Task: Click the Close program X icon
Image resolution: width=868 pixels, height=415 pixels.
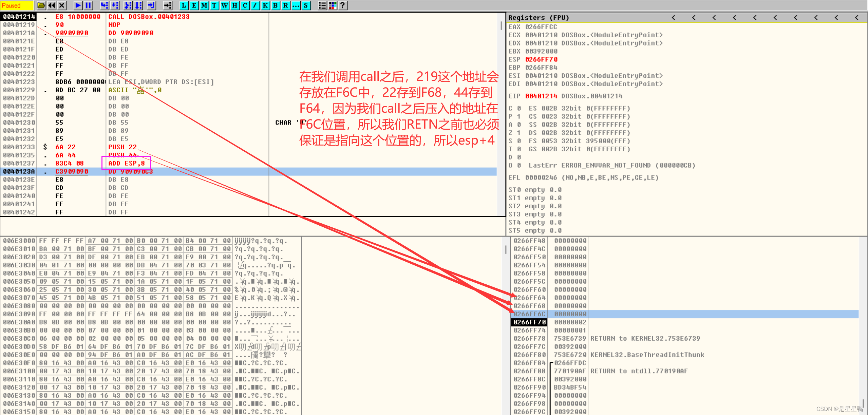Action: (x=62, y=5)
